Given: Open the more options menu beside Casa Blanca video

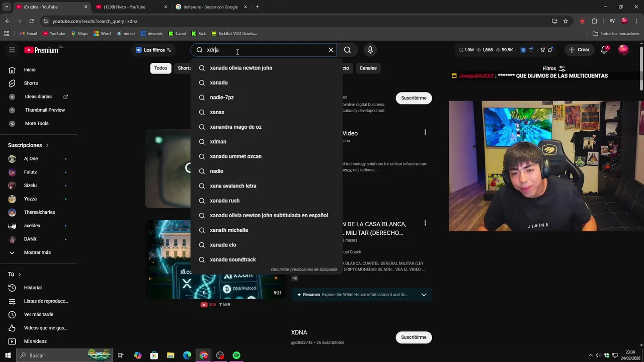Looking at the screenshot, I should click(425, 223).
